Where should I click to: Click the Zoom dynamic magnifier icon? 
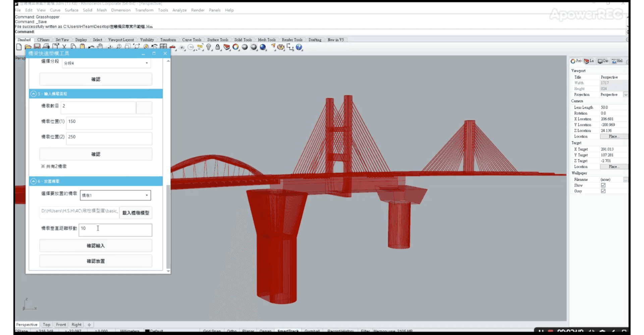pyautogui.click(x=119, y=47)
